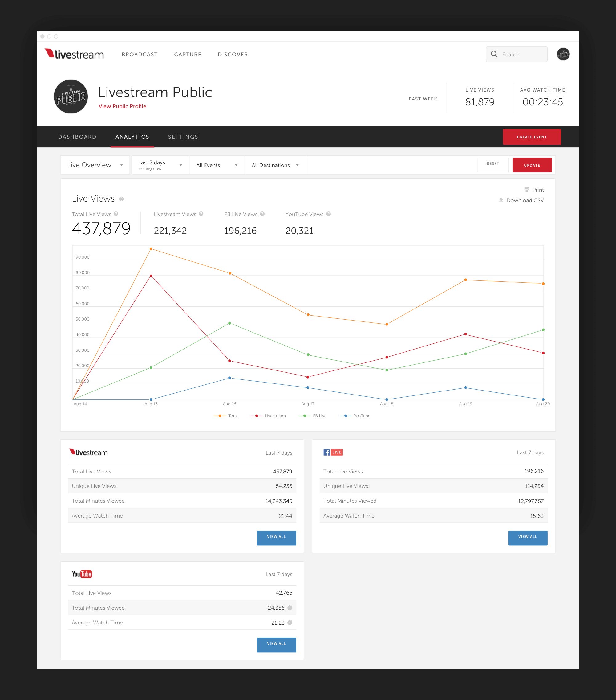Click the Livestream logo in header
This screenshot has height=700, width=616.
[x=74, y=54]
